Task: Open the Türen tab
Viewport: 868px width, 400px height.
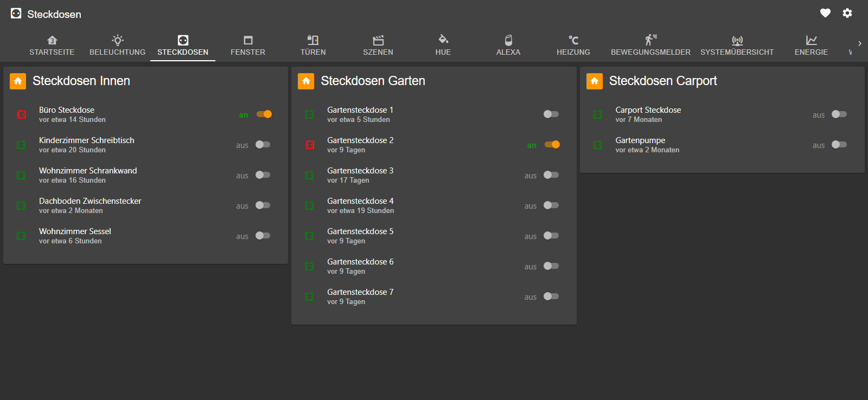Action: [x=313, y=46]
